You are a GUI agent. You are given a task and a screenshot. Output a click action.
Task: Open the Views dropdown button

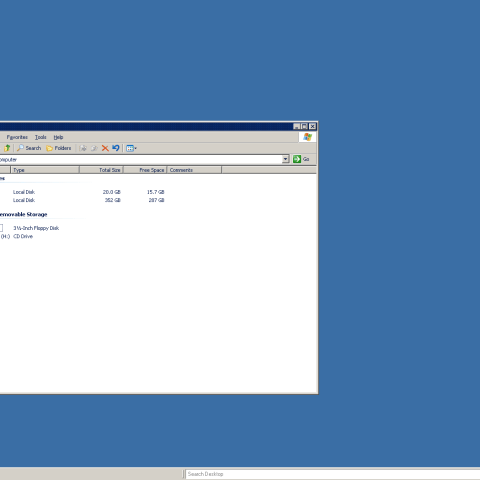131,148
